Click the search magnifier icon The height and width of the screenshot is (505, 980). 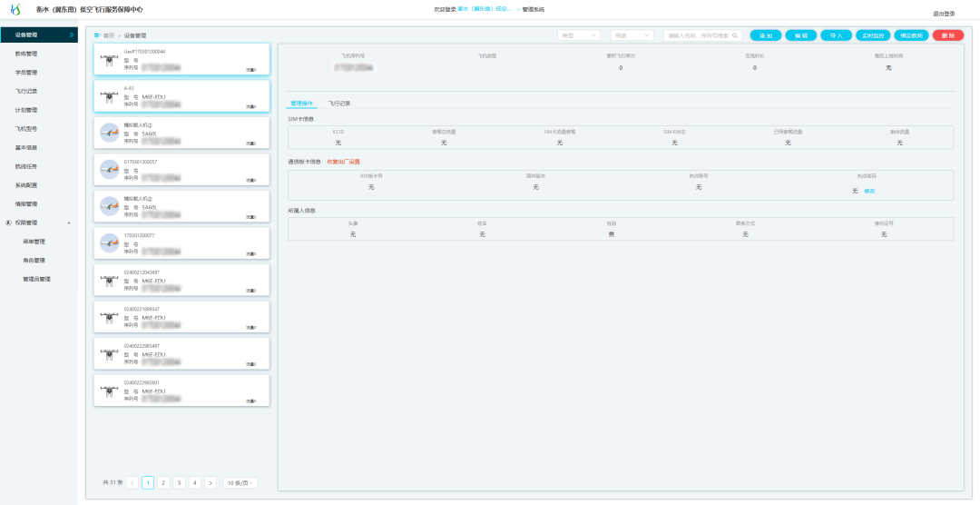pyautogui.click(x=735, y=35)
